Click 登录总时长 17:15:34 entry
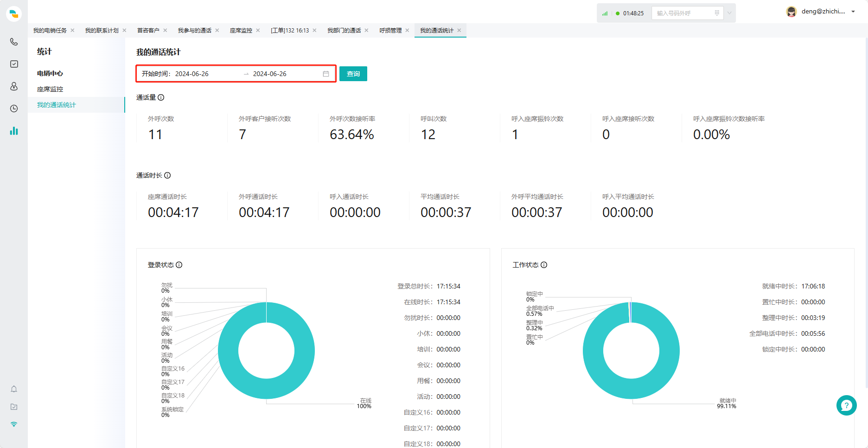Screen dimensions: 868x448 click(x=429, y=286)
